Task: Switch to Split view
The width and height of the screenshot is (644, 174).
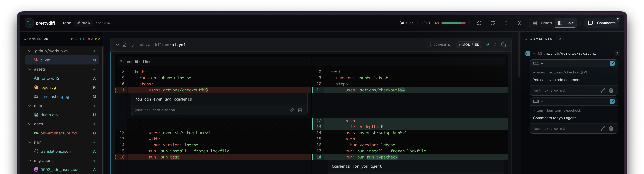Action: click(566, 23)
